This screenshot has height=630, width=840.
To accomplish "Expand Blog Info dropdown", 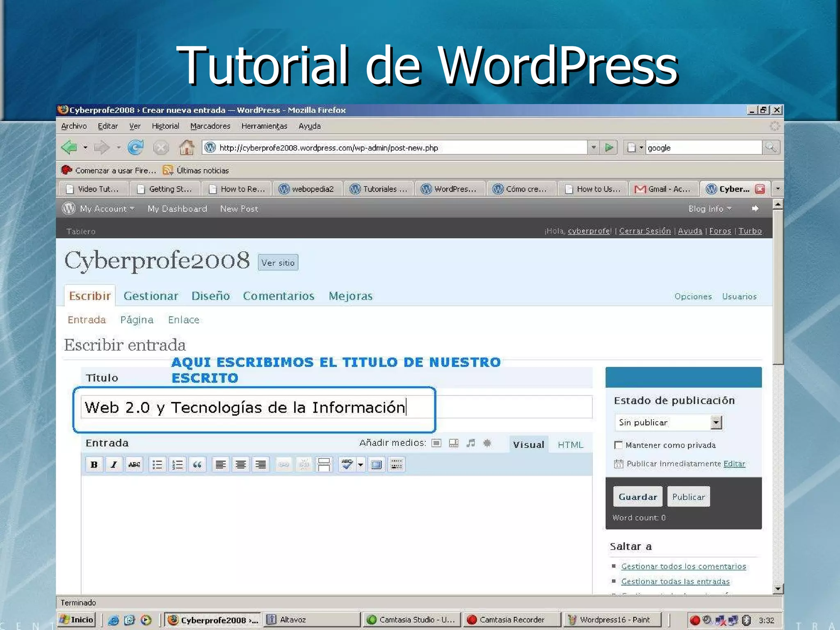I will tap(710, 209).
